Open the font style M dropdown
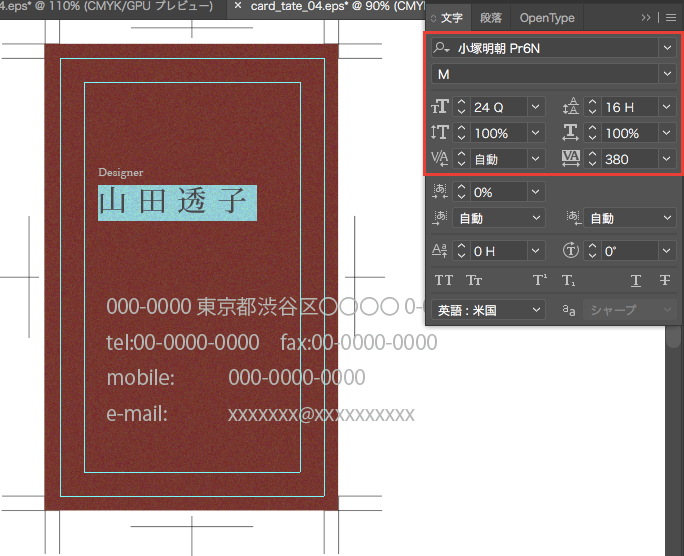The image size is (684, 556). click(667, 74)
